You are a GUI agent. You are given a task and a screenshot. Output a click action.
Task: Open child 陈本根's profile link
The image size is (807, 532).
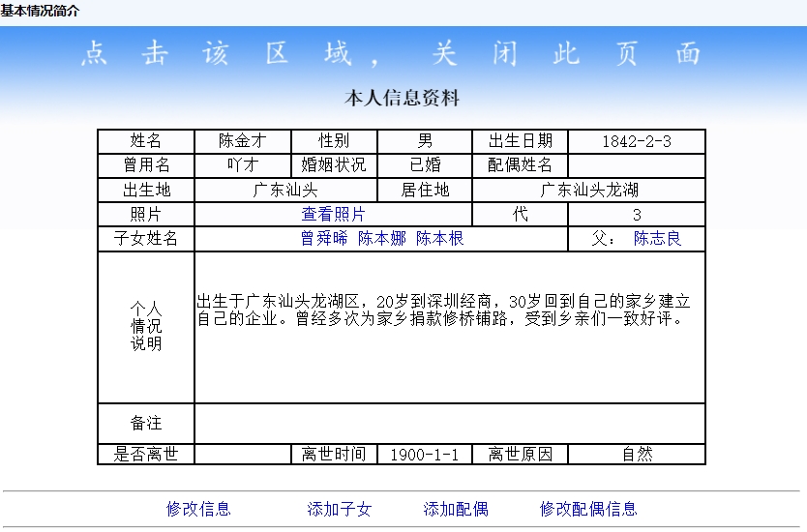click(x=440, y=238)
